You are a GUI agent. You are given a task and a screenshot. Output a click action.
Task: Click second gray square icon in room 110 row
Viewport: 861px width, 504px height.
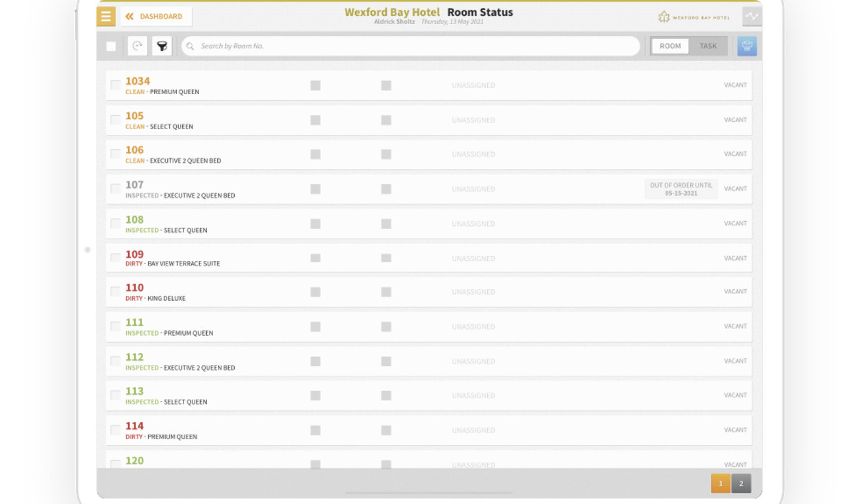(386, 292)
